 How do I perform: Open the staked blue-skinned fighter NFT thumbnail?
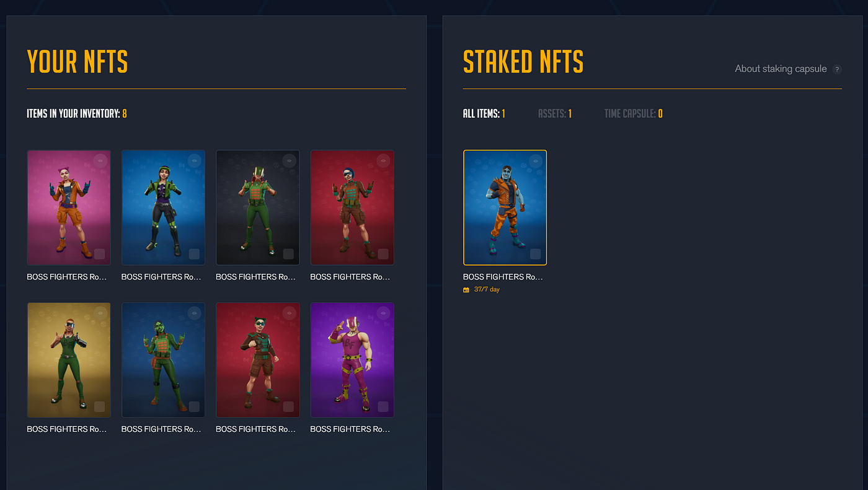505,208
